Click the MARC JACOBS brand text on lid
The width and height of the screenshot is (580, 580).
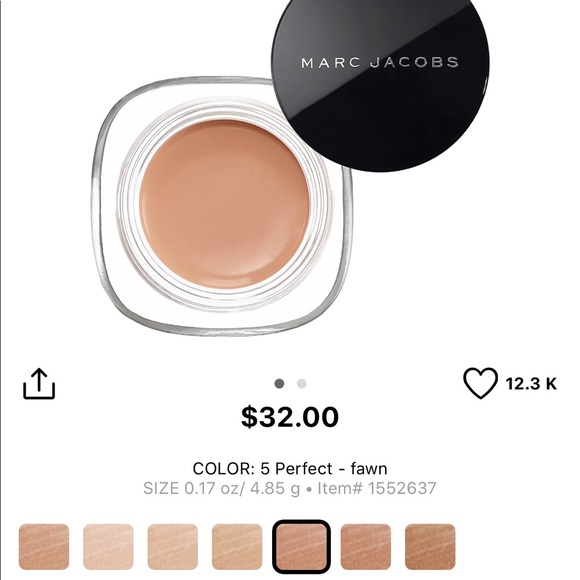point(380,63)
